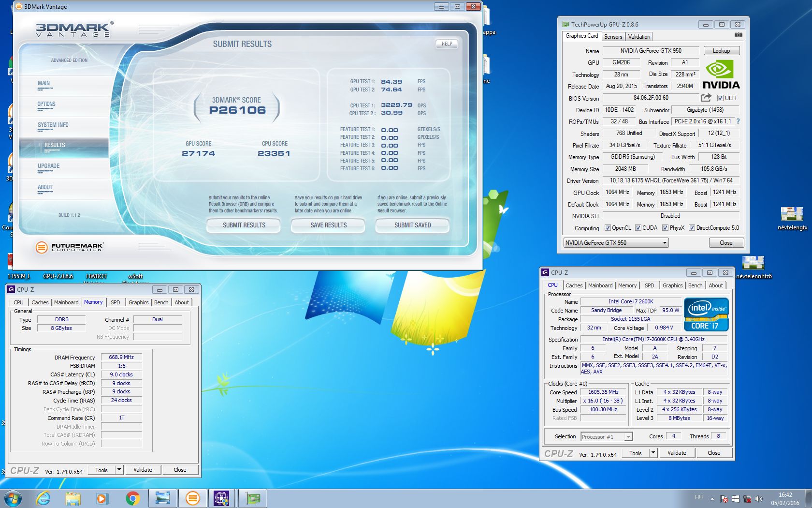Select the picture viewer taskbar button
This screenshot has height=508, width=812.
(162, 498)
